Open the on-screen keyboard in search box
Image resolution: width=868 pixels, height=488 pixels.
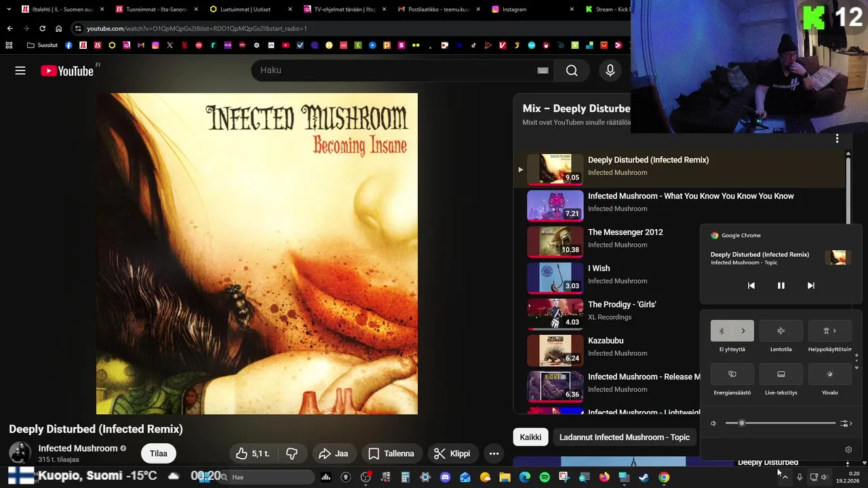(x=542, y=70)
